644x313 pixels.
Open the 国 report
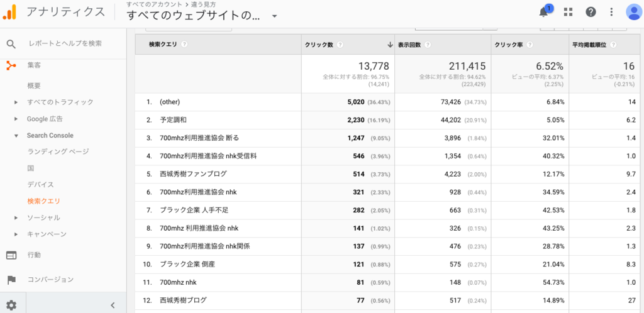coord(31,168)
